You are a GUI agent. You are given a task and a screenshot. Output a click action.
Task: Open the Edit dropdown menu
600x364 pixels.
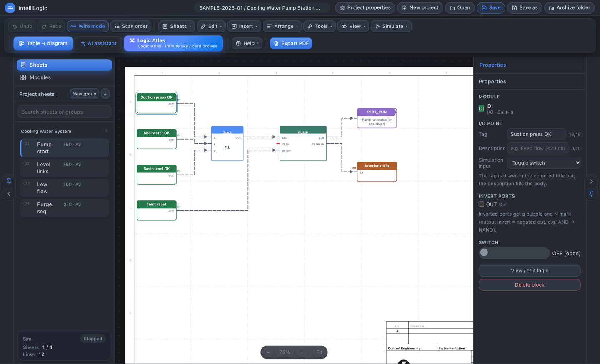click(x=211, y=26)
